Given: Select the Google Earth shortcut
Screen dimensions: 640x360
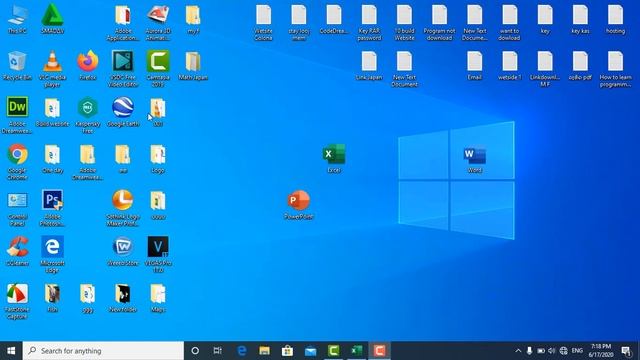Looking at the screenshot, I should point(123,112).
